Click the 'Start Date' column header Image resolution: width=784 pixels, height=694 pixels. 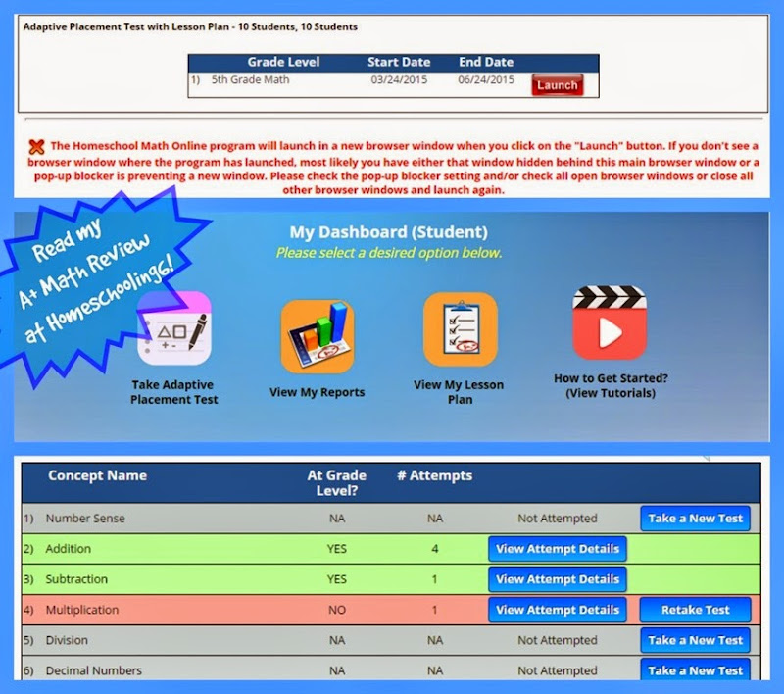click(399, 62)
